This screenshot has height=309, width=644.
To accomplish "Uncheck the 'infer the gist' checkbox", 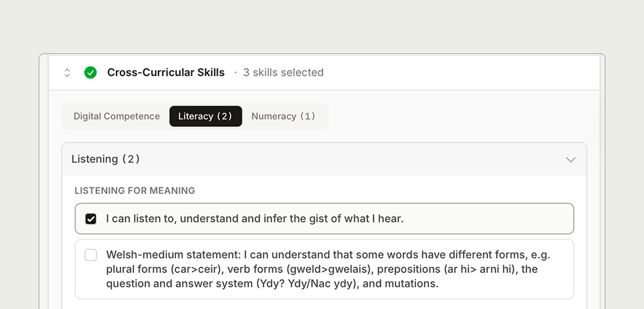I will point(91,219).
